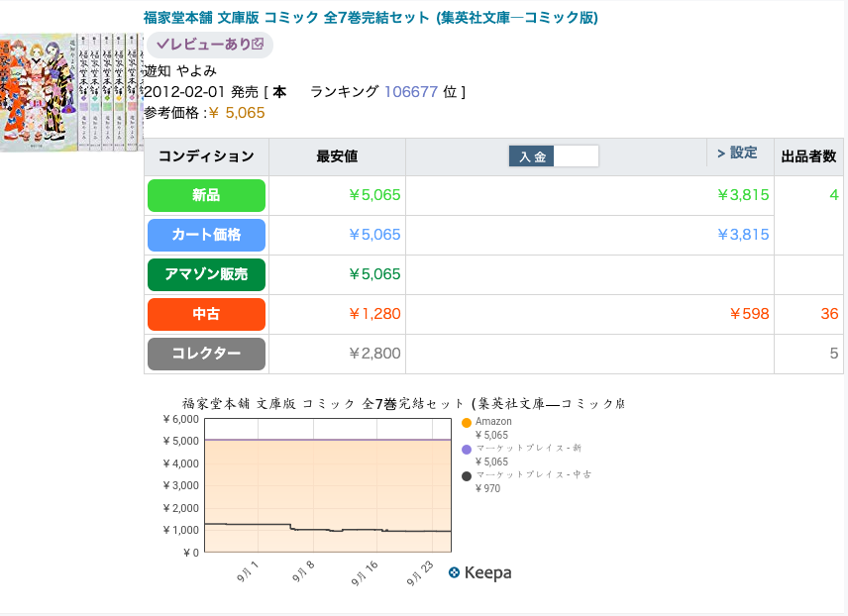Screen dimensions: 848x616
Task: Open the Keepa price history chart
Action: pyautogui.click(x=328, y=485)
